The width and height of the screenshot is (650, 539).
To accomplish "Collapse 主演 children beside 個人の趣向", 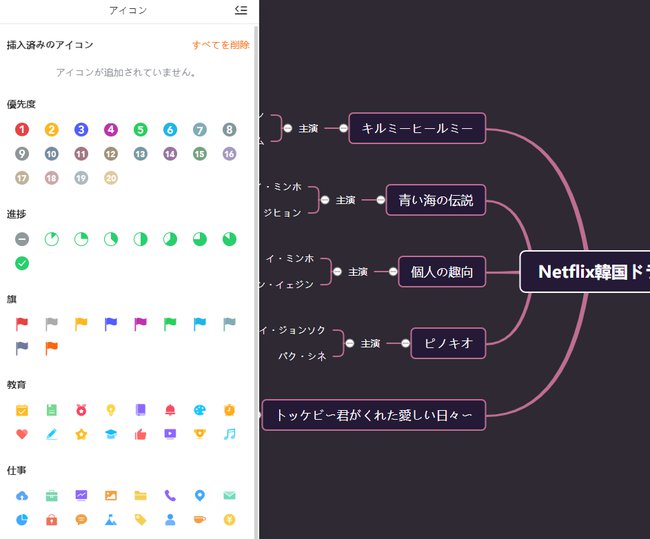I will point(337,272).
